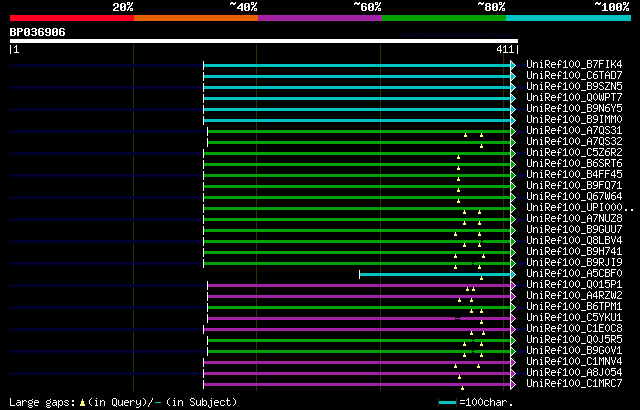This screenshot has width=640, height=410.
Task: Click the yellow gap marker under A5CBF0 bar
Action: point(482,278)
